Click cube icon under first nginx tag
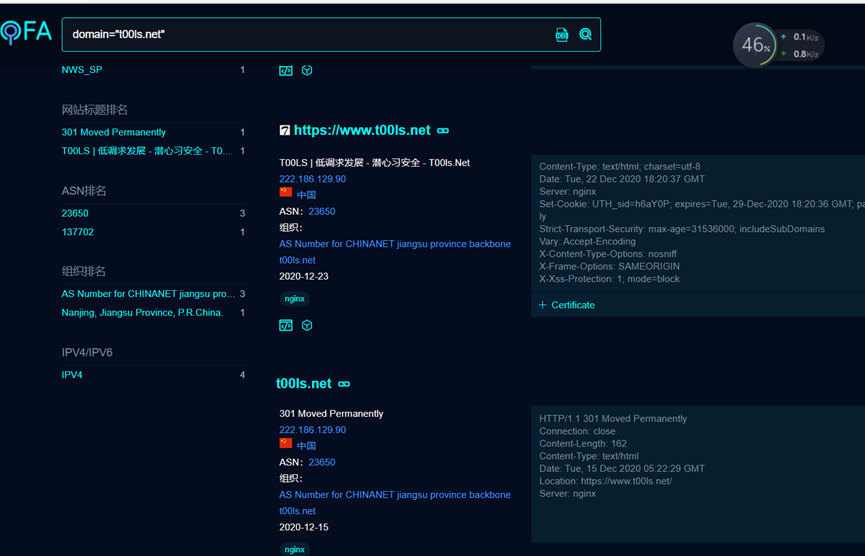The height and width of the screenshot is (556, 865). (307, 325)
